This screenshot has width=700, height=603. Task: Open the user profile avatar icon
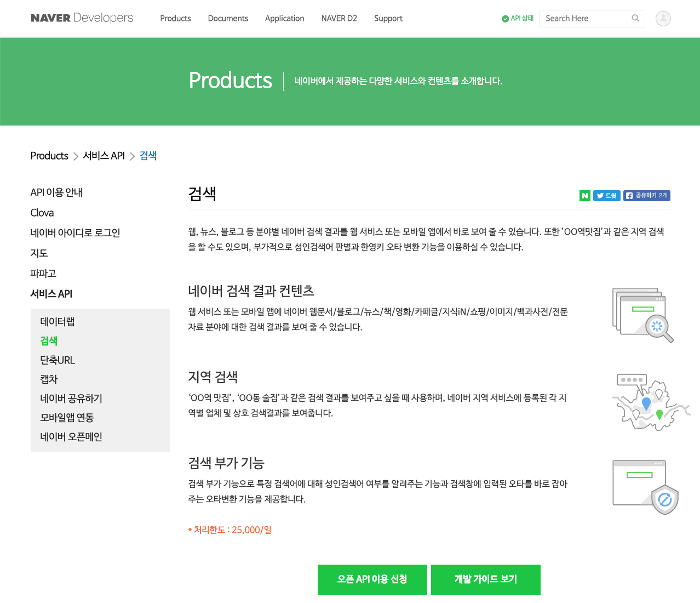click(x=663, y=19)
